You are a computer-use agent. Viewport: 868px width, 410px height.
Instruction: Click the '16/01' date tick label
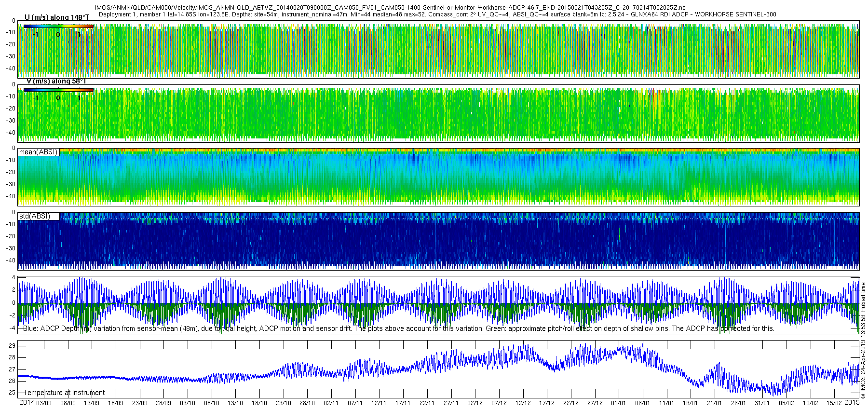(x=691, y=403)
